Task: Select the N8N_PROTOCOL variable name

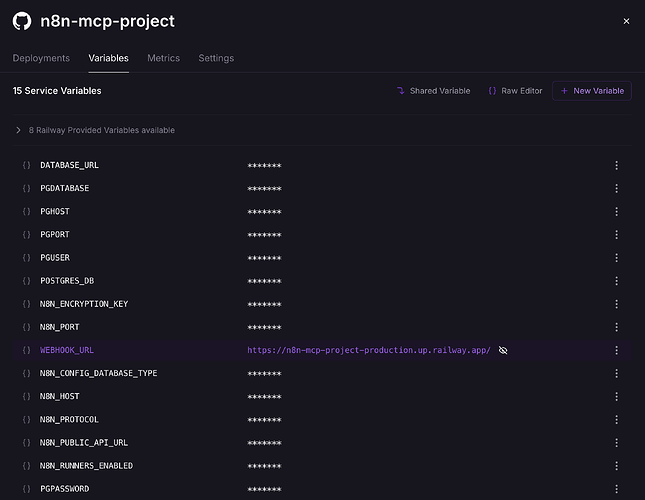Action: [69, 419]
